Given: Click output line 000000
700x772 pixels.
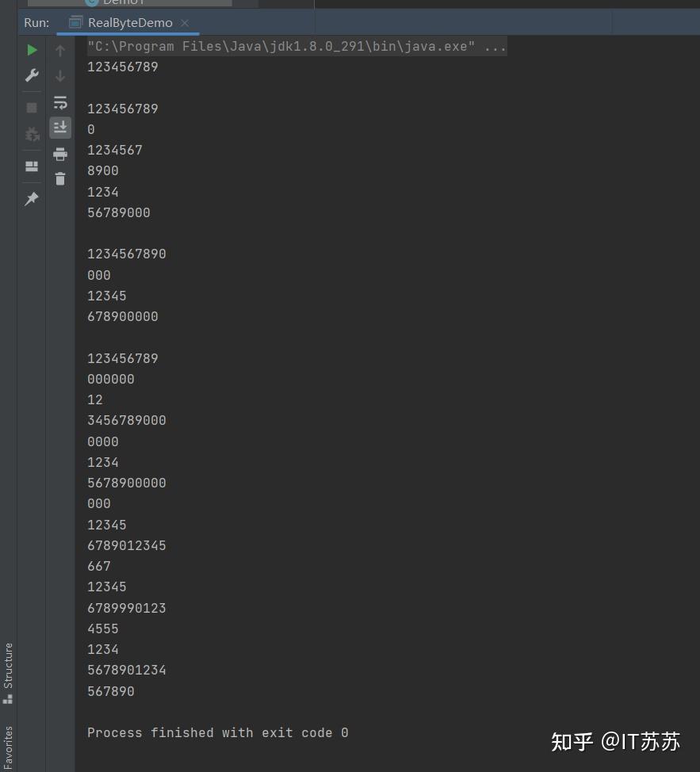Looking at the screenshot, I should (111, 379).
